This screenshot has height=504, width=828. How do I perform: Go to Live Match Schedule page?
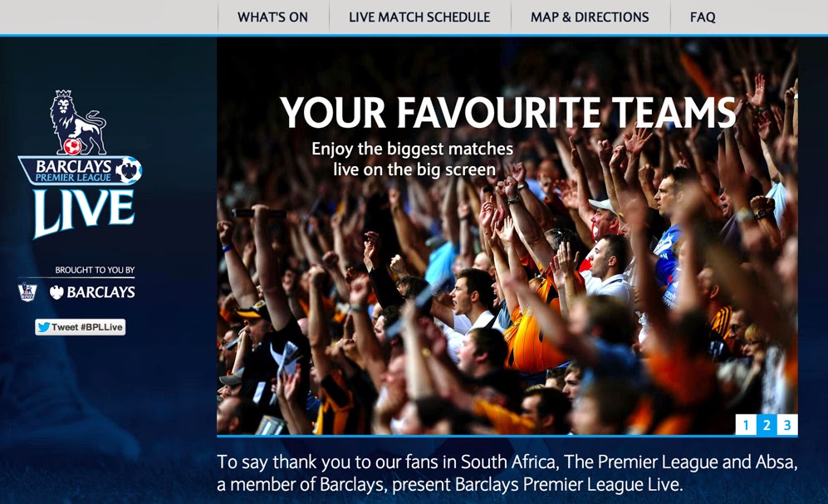[419, 17]
